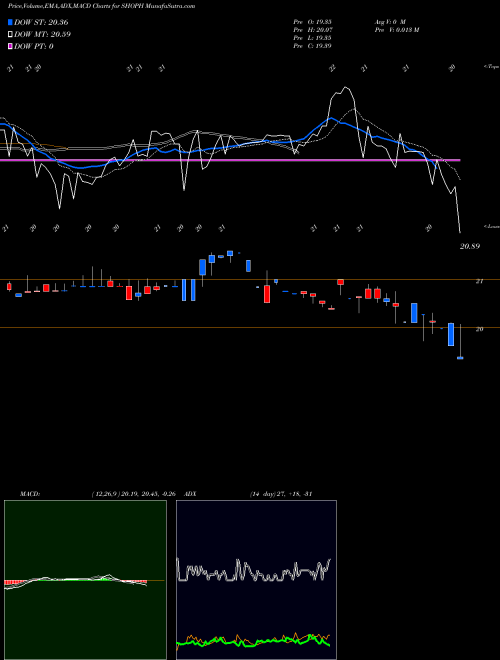Click the white DOW MT legend swatch
This screenshot has height=660, width=500.
tap(10, 35)
